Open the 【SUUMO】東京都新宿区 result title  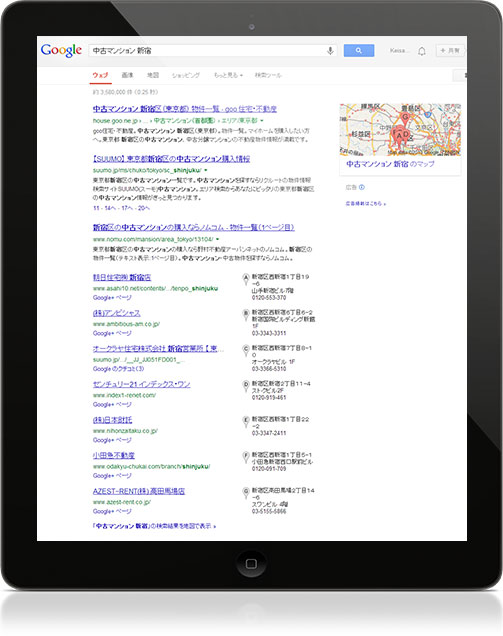pyautogui.click(x=171, y=159)
